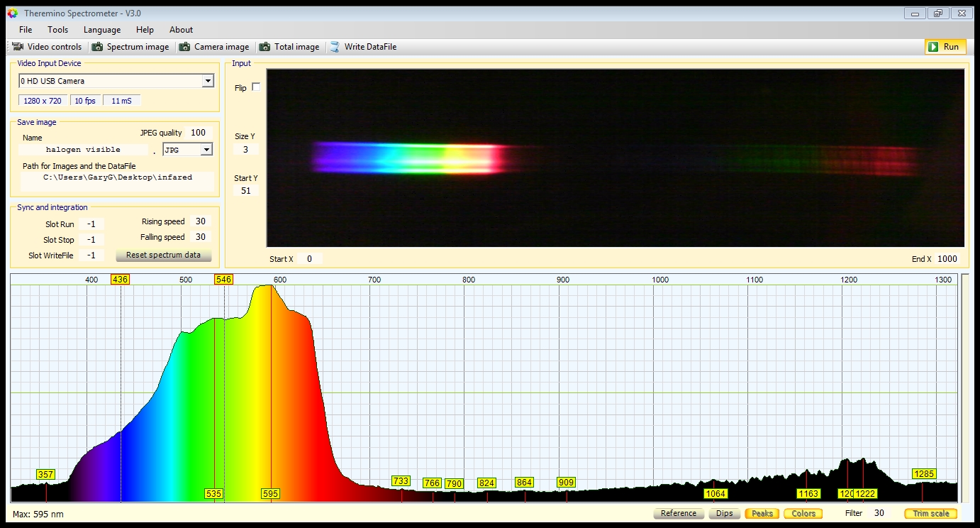980x528 pixels.
Task: Toggle the Flip checkbox
Action: [256, 87]
